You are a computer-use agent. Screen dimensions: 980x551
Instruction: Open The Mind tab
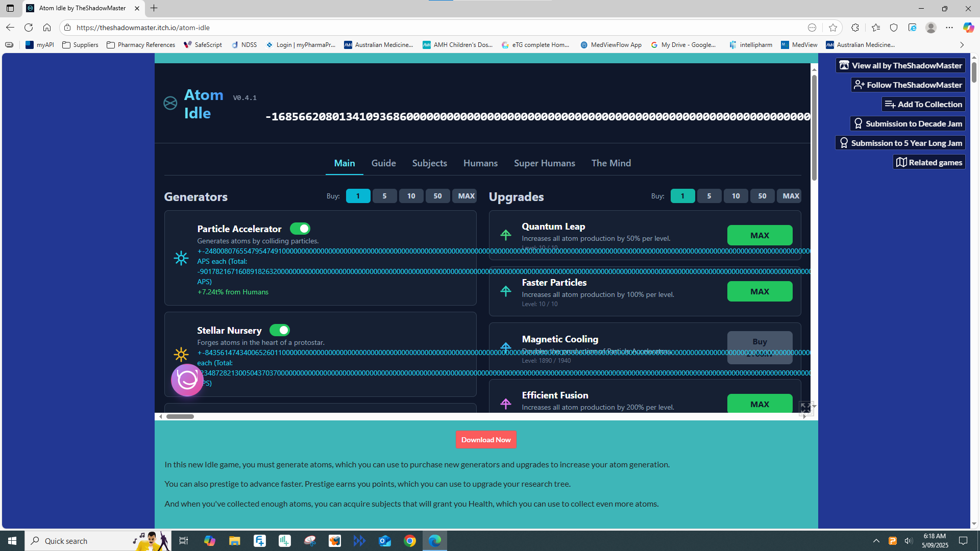coord(611,163)
